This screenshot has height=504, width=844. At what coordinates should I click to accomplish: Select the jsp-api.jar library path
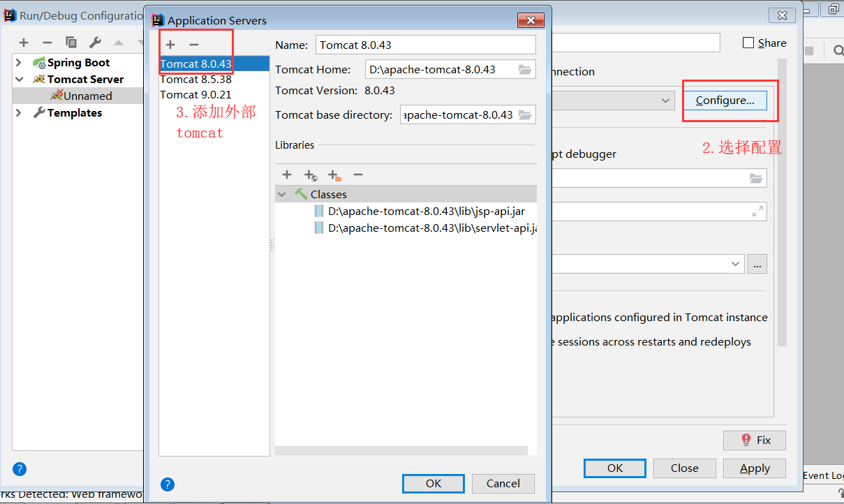[427, 211]
